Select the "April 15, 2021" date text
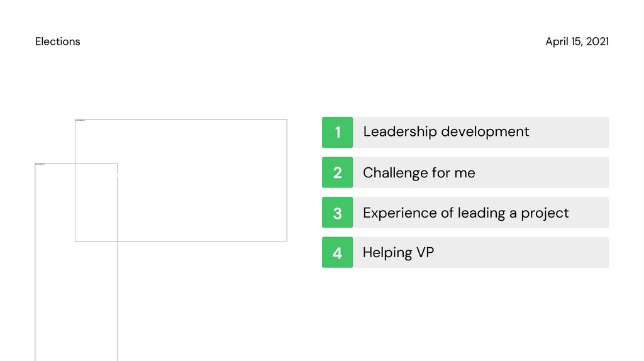Image resolution: width=644 pixels, height=361 pixels. click(x=577, y=42)
